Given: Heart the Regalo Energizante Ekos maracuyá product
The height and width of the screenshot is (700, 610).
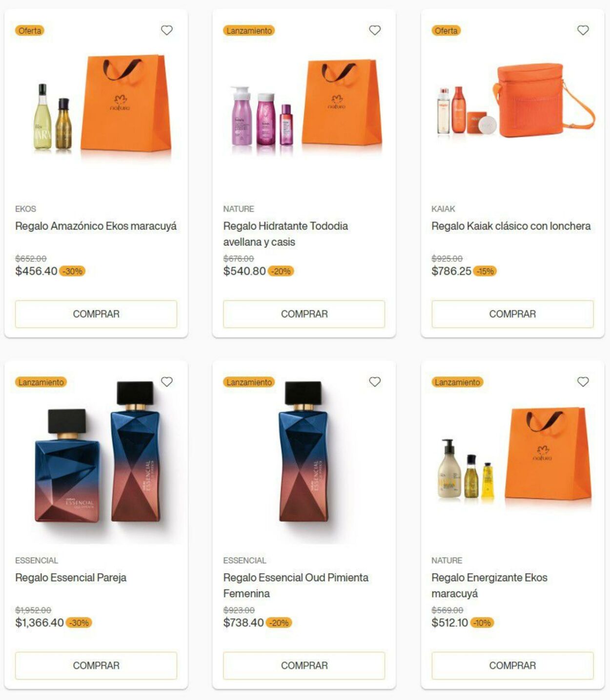Looking at the screenshot, I should (x=583, y=382).
